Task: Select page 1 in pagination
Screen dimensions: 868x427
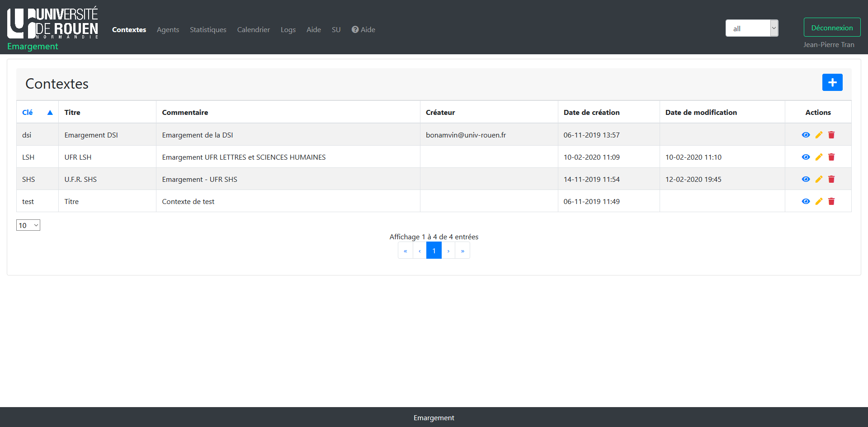Action: 434,251
